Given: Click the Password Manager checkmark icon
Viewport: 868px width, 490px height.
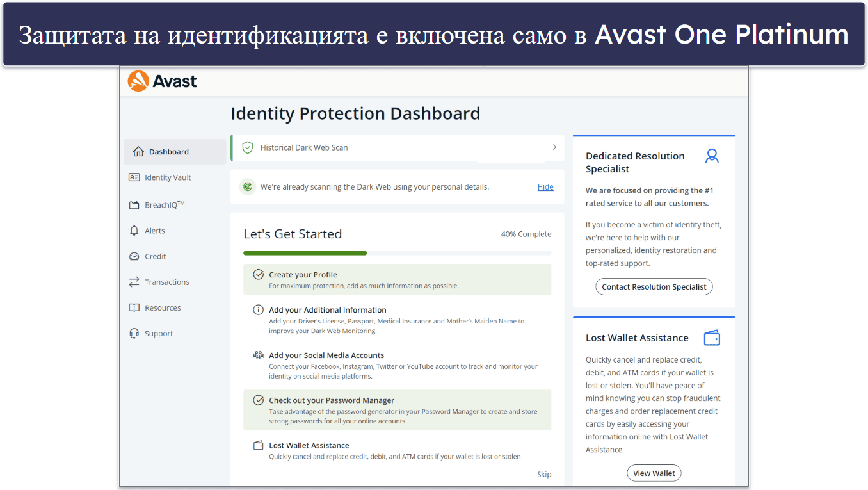Looking at the screenshot, I should coord(259,400).
